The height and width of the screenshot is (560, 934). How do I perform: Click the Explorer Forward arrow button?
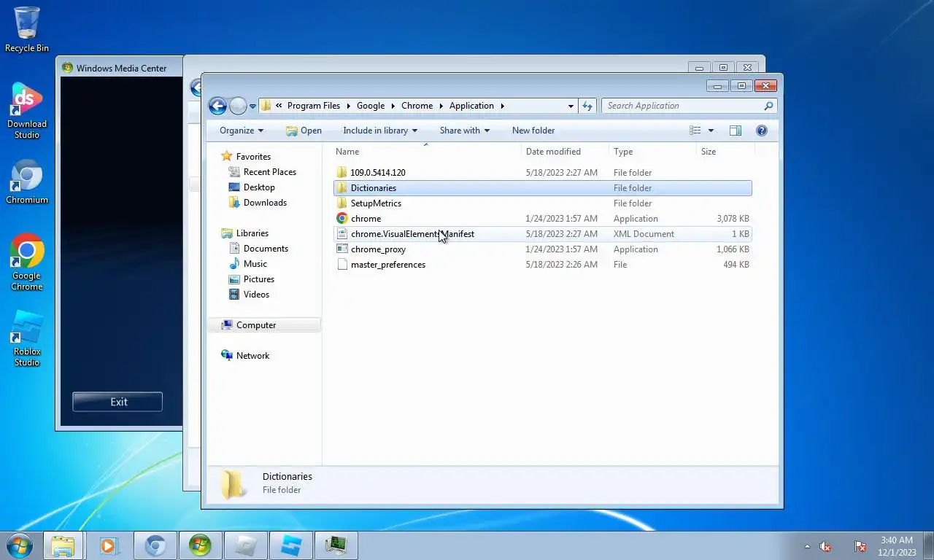(238, 106)
